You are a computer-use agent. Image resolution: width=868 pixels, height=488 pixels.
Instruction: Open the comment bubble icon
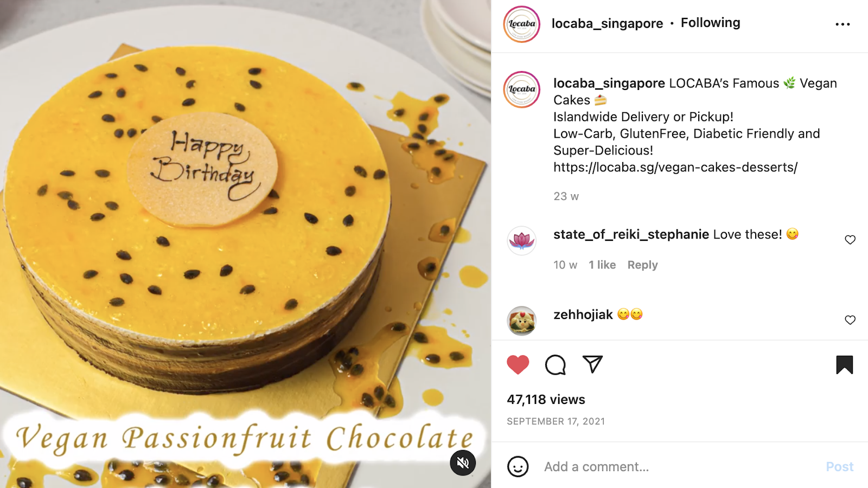pyautogui.click(x=555, y=365)
